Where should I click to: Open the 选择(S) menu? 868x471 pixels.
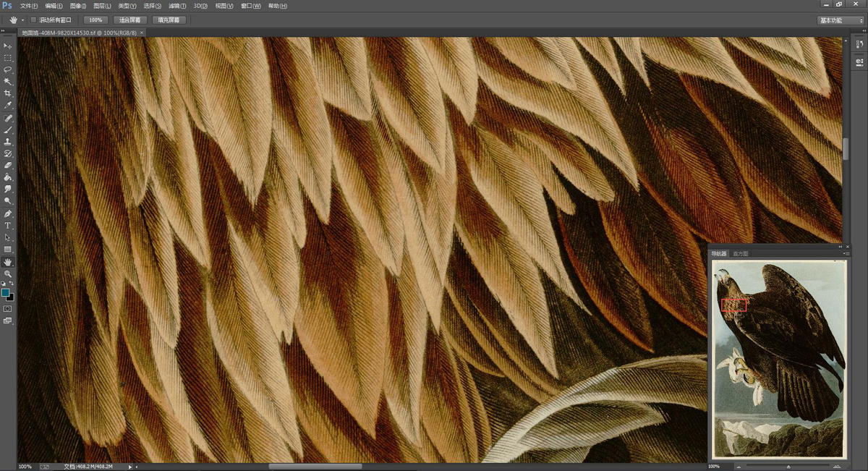152,6
